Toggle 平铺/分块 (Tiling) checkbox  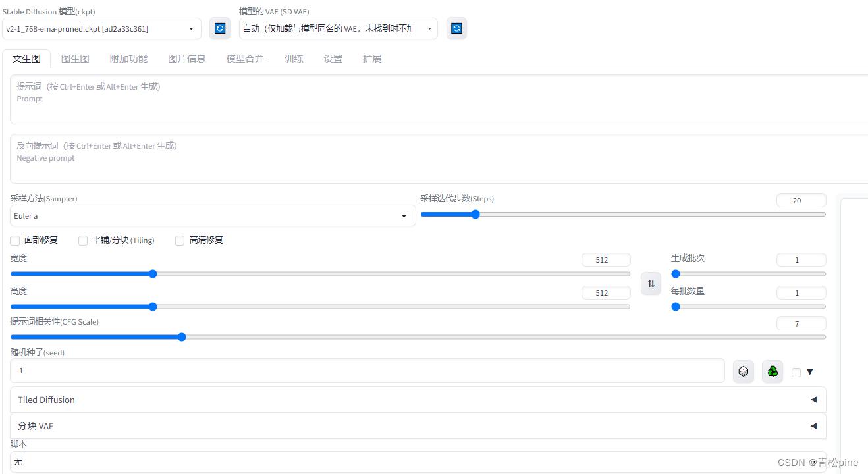coord(83,240)
